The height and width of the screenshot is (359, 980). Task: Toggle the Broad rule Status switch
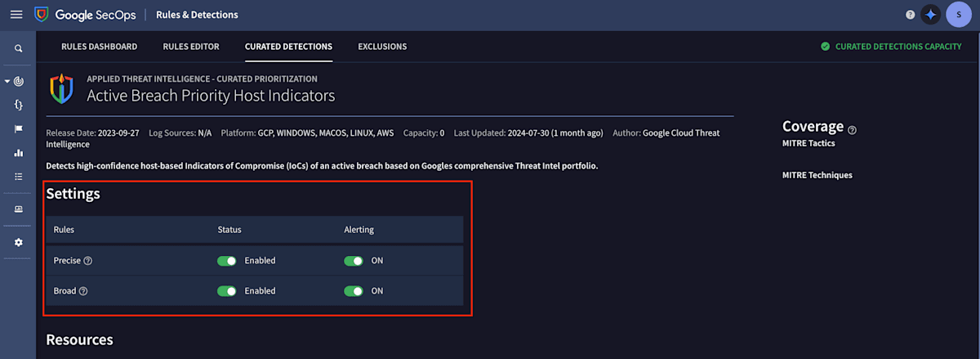(226, 291)
